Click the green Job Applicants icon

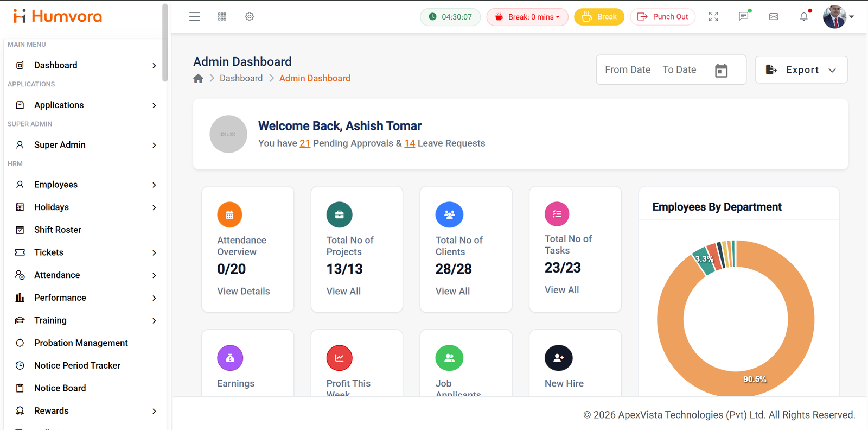[449, 358]
